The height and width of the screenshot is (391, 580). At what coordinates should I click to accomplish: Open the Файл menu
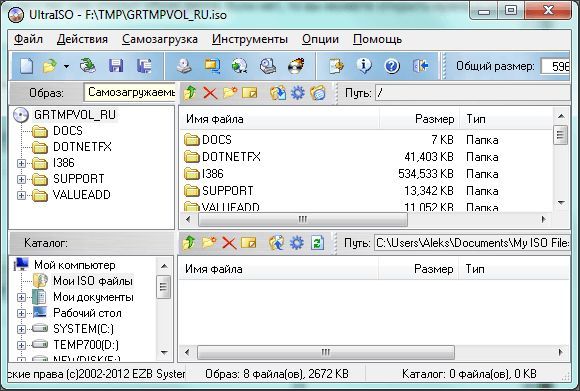click(x=28, y=39)
